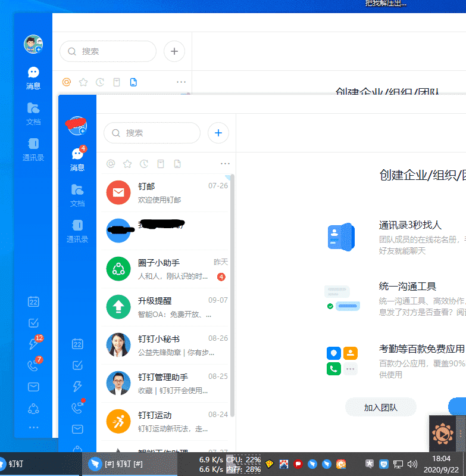Select @ mentions filter in front window
This screenshot has width=466, height=476.
click(x=111, y=164)
